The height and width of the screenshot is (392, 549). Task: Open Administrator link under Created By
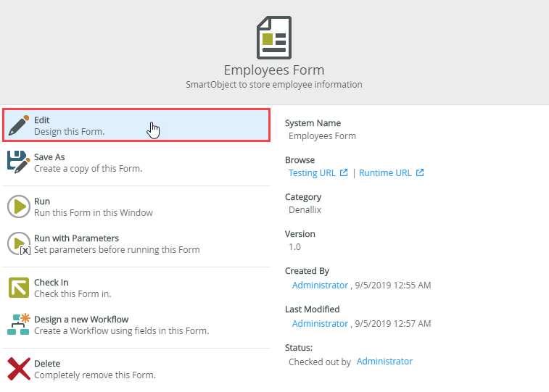tap(320, 285)
